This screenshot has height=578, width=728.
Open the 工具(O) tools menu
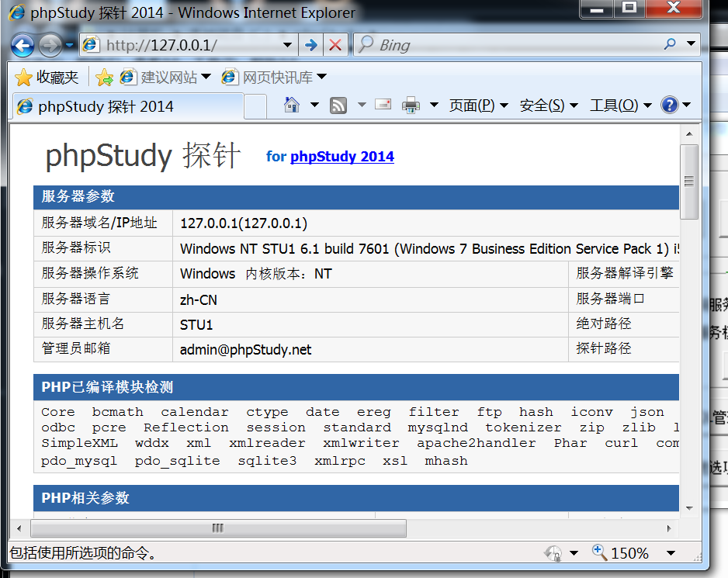click(x=620, y=106)
